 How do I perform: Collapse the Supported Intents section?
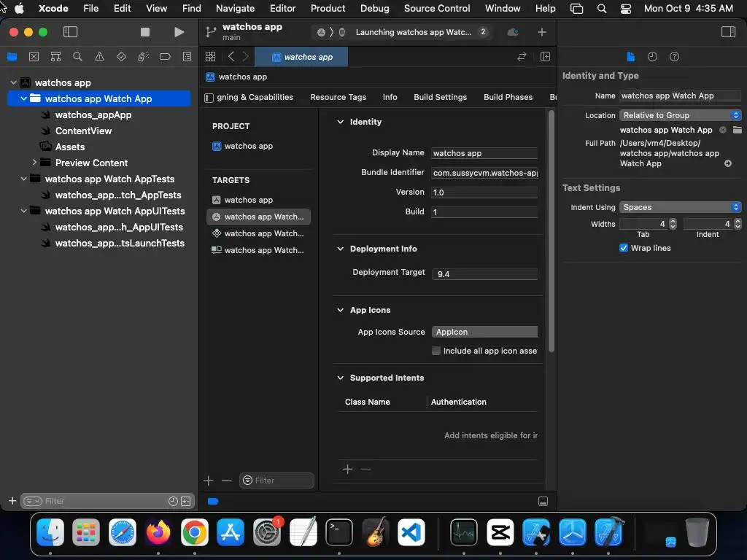(340, 378)
